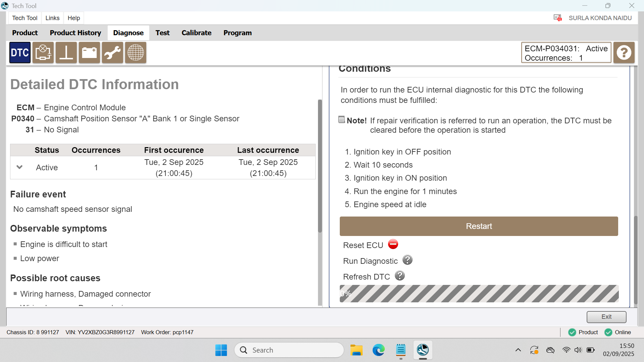Switch to the Program tab
The width and height of the screenshot is (644, 362).
[237, 33]
